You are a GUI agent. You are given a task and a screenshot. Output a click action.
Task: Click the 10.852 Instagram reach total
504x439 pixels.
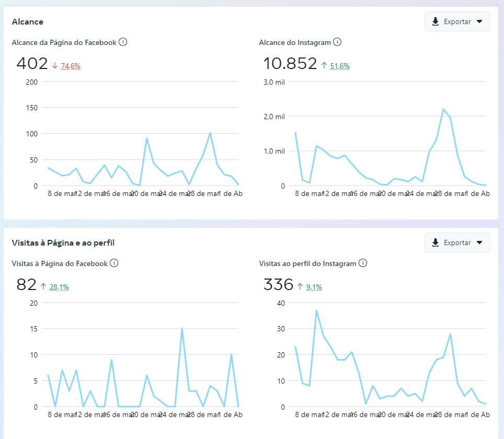coord(290,64)
